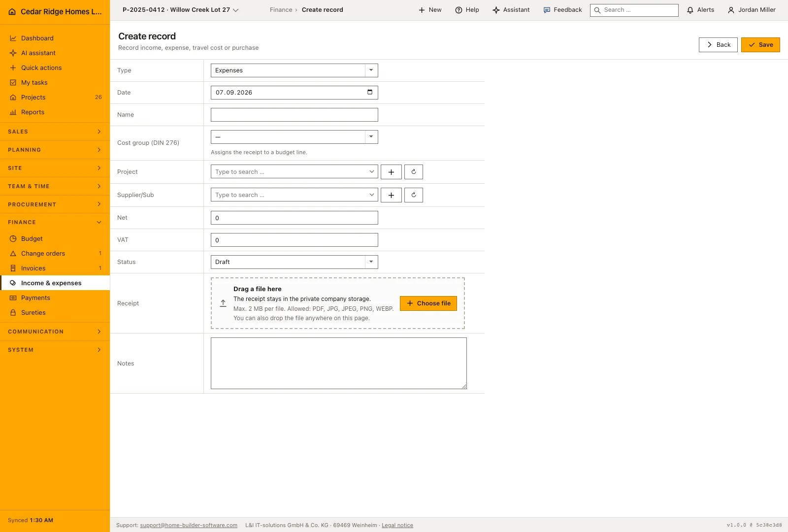Open Assistant in the top bar
This screenshot has height=532, width=788.
[x=511, y=10]
